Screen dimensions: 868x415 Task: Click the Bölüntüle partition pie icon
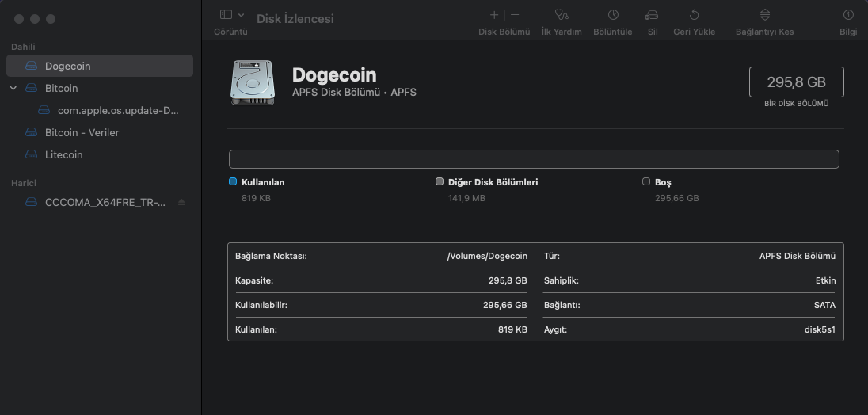612,15
